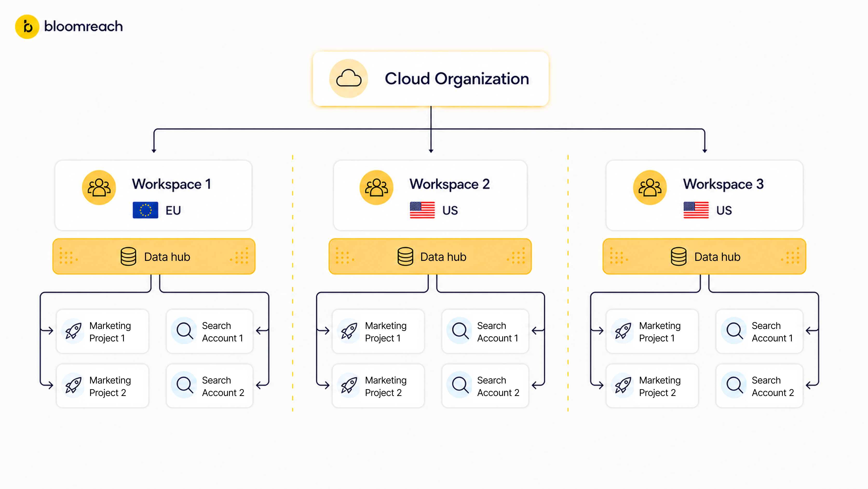Click rocket icon of Workspace 3 Marketing Project 1
The image size is (868, 489).
[x=623, y=331]
